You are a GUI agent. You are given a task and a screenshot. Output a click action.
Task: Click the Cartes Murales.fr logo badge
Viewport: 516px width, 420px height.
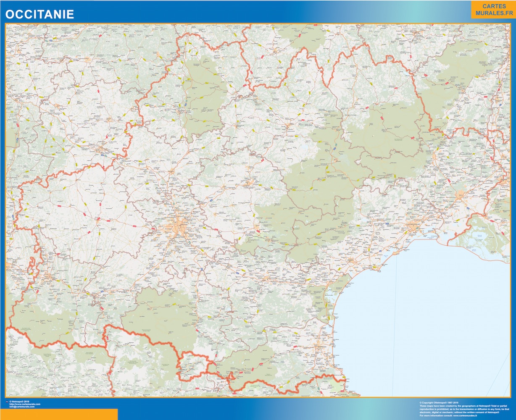coord(492,10)
